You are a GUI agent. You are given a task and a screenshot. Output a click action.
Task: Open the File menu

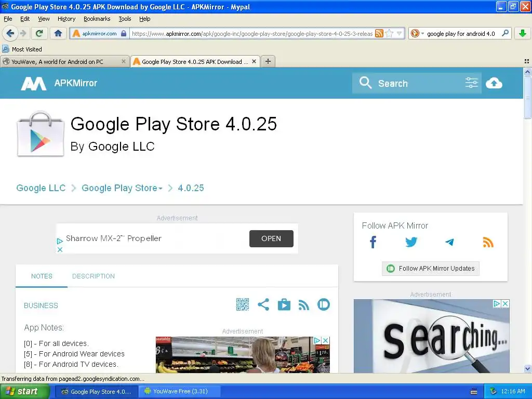tap(8, 19)
